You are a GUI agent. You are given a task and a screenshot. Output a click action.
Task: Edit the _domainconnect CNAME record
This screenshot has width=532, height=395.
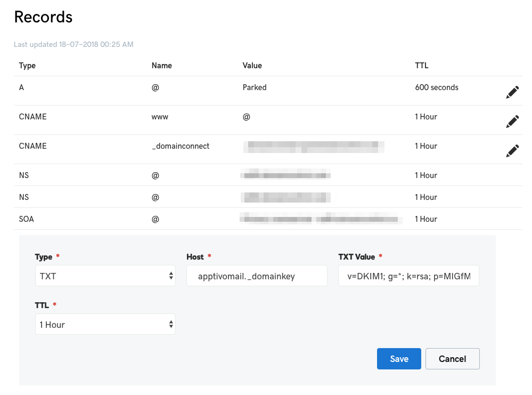pyautogui.click(x=512, y=150)
